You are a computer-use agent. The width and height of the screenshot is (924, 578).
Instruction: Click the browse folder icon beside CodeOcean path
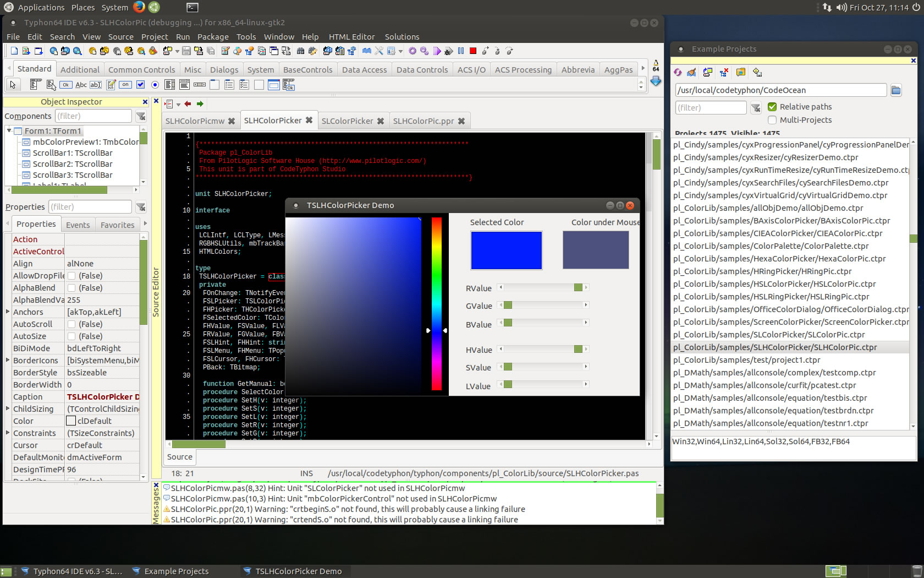click(896, 90)
